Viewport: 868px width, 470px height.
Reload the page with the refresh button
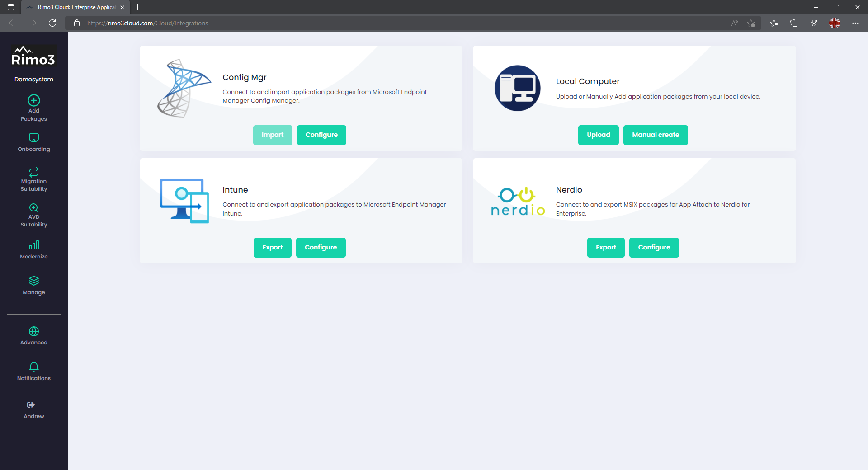click(x=52, y=23)
